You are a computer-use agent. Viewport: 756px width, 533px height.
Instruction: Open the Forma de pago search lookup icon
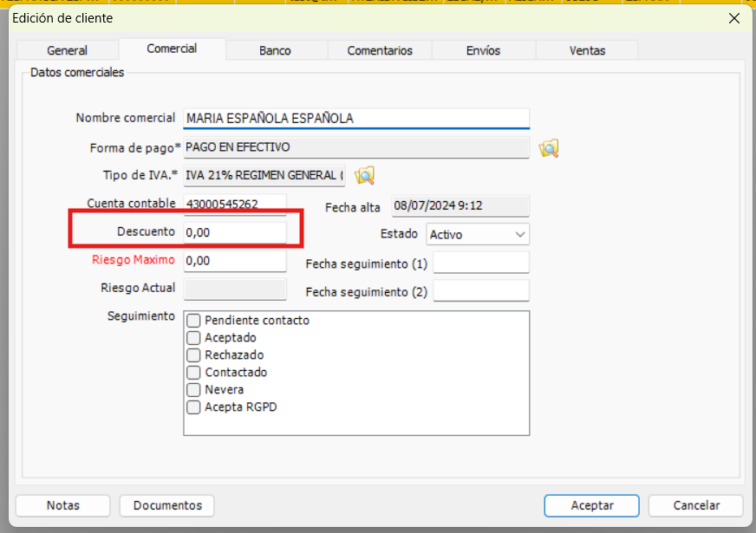(549, 147)
